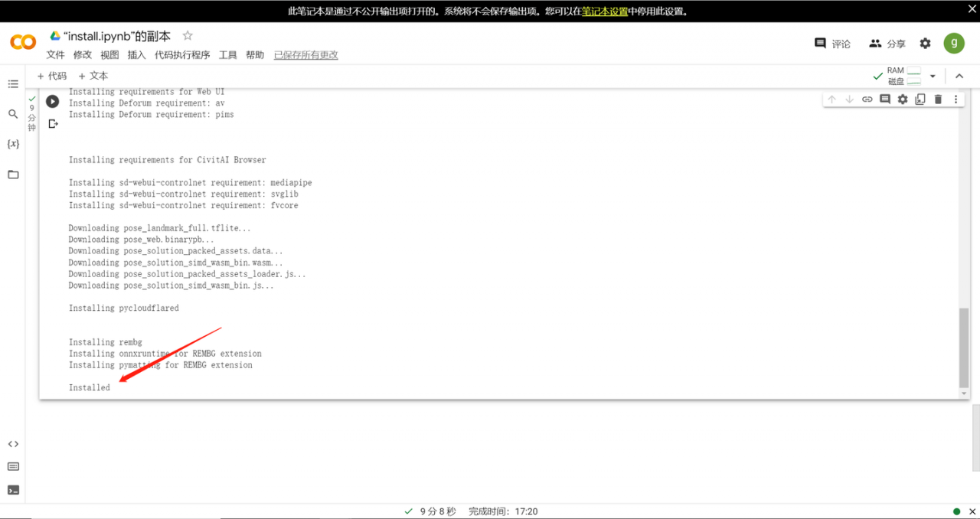The image size is (980, 519).
Task: Click the "Installing rembg" output line
Action: (x=106, y=342)
